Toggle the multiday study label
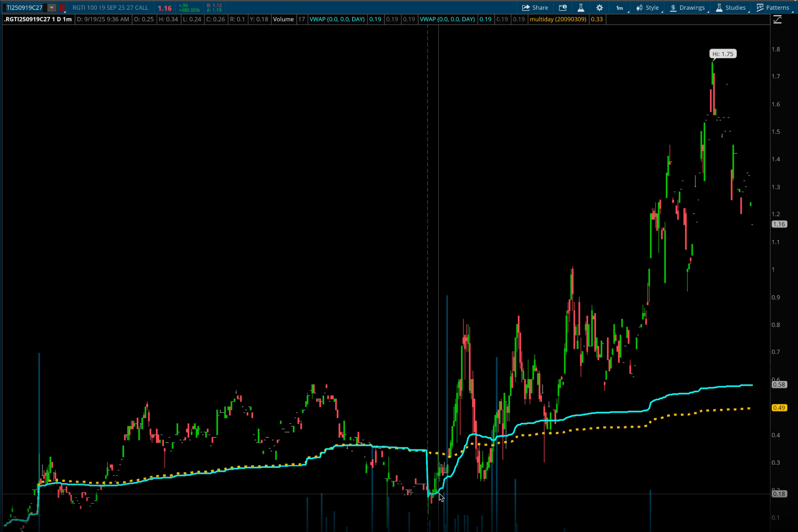798x532 pixels. [x=558, y=19]
